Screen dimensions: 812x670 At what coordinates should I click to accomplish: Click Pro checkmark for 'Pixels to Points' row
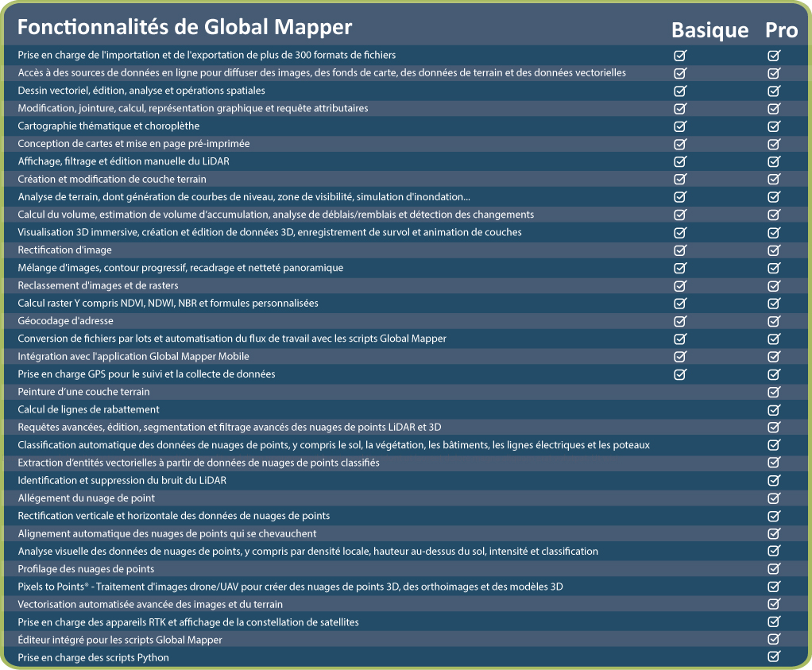[774, 587]
